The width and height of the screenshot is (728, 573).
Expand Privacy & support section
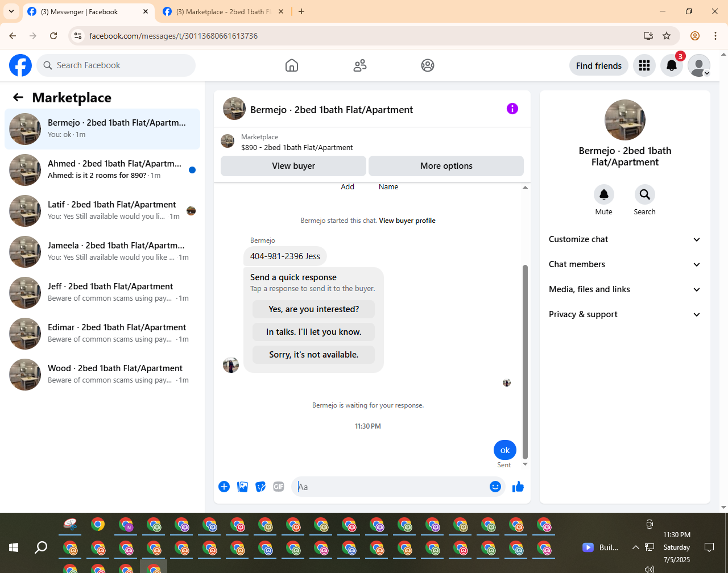click(624, 314)
